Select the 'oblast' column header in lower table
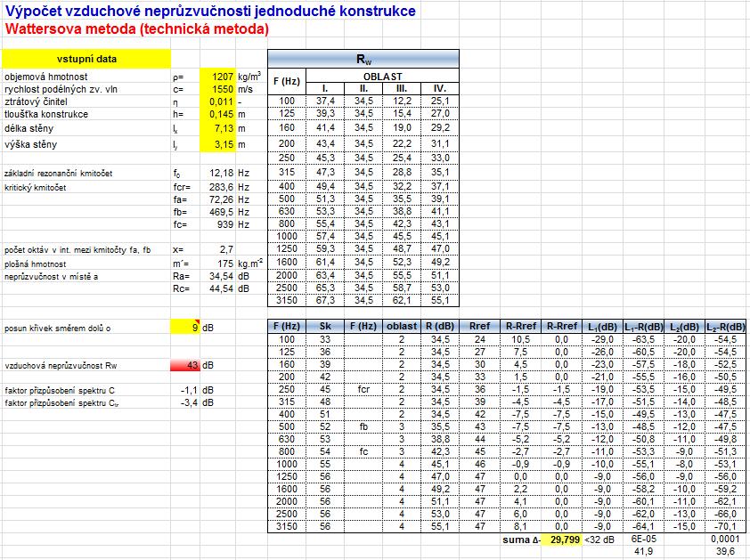The width and height of the screenshot is (750, 560). 402,326
